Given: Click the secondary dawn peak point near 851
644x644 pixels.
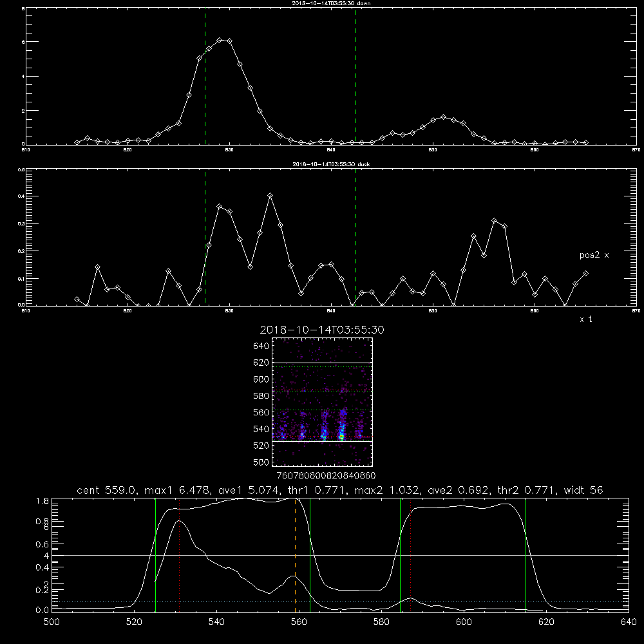Looking at the screenshot, I should (443, 117).
